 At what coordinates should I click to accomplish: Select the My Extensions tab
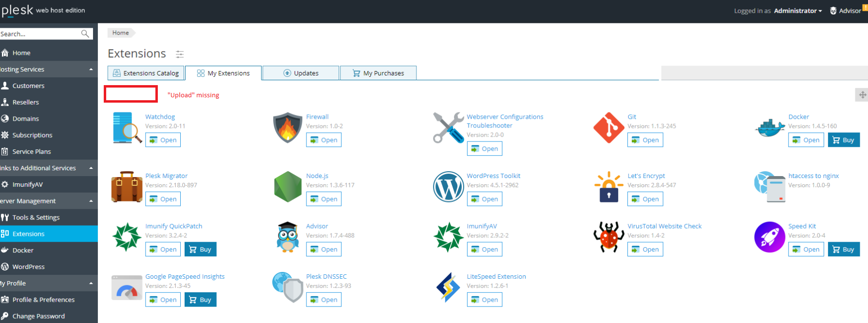[223, 73]
